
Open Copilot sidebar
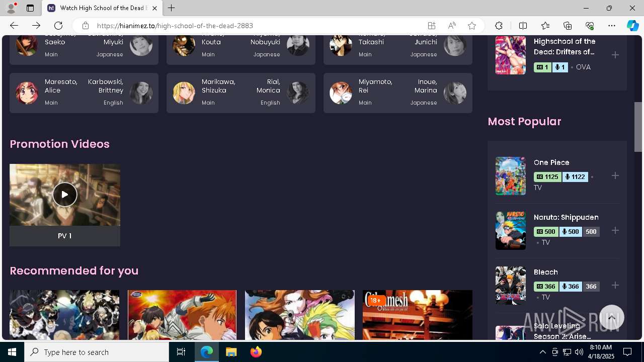coord(632,26)
